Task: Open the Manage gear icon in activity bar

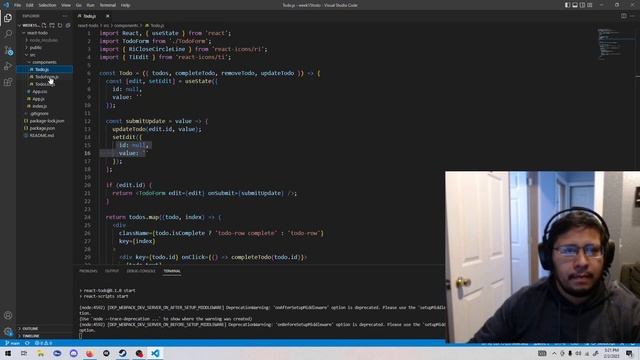Action: [8, 331]
